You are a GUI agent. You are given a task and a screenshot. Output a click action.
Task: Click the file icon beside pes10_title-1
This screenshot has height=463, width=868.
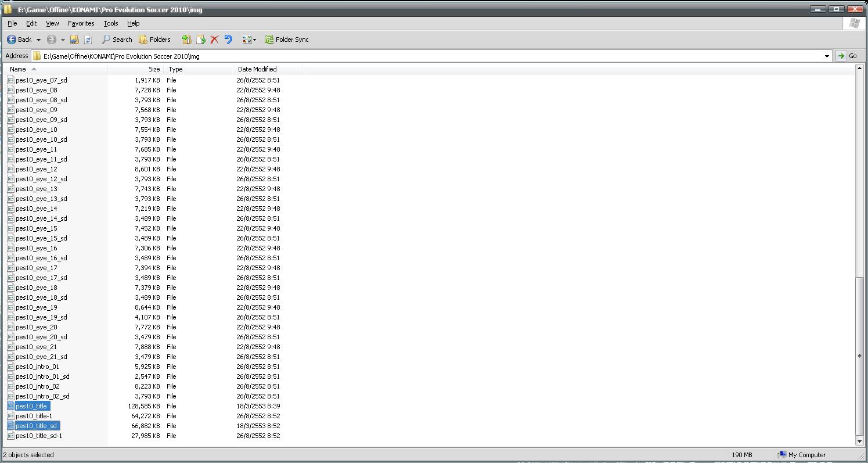tap(11, 416)
